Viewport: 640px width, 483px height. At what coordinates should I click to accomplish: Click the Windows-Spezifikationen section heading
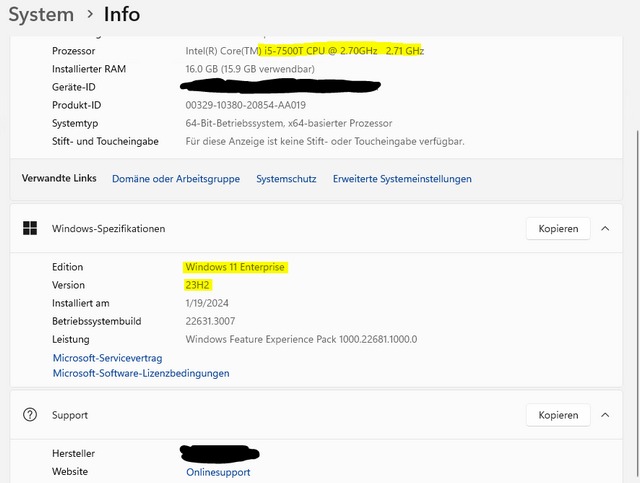point(109,229)
